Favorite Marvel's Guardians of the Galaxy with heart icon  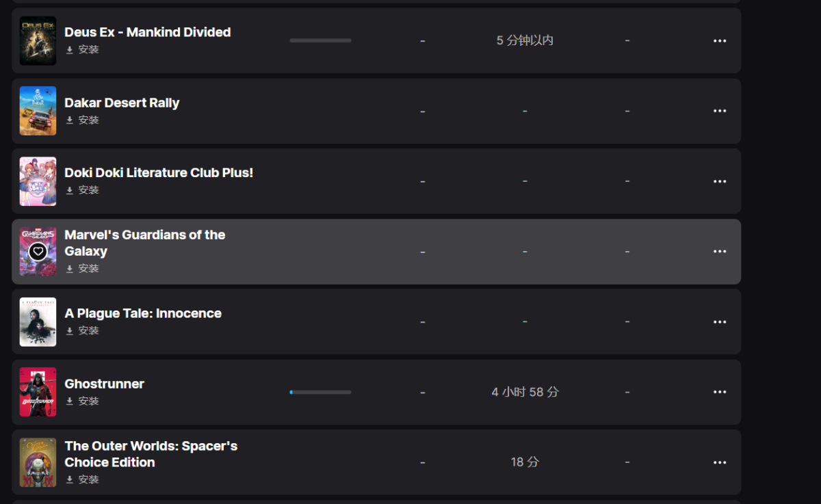pyautogui.click(x=38, y=252)
